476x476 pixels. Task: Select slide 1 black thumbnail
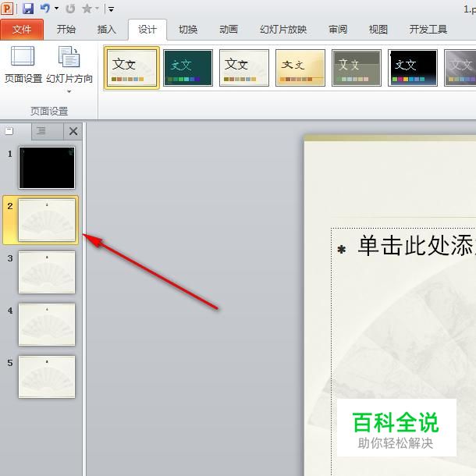click(47, 168)
